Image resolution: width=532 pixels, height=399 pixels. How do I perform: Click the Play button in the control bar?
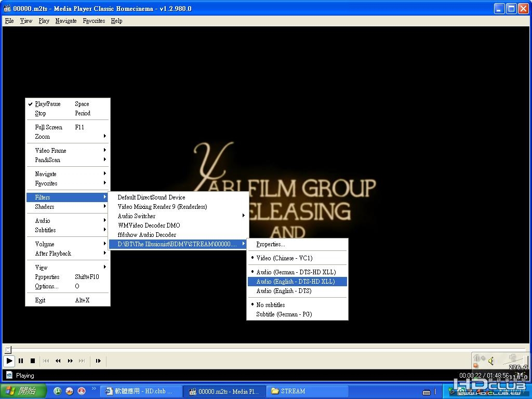(9, 361)
